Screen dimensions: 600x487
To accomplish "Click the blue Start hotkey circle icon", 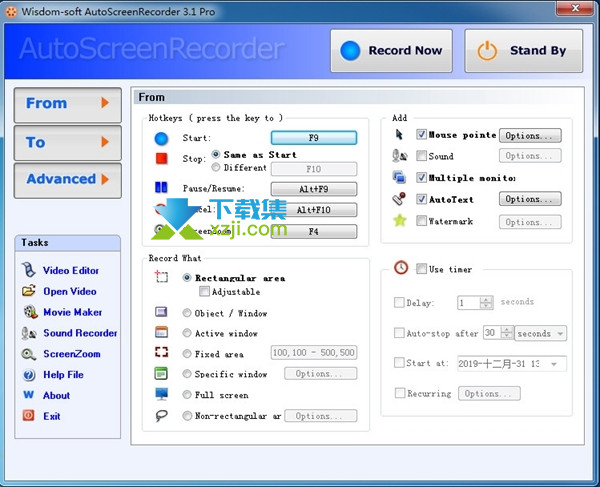I will [x=161, y=138].
